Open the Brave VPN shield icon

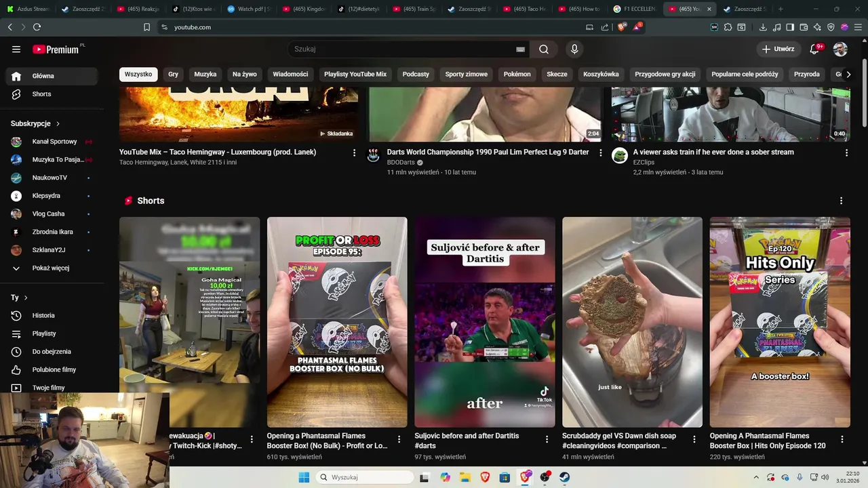(831, 27)
